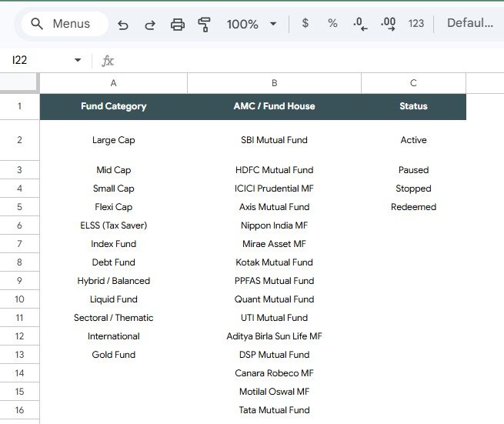Viewport: 504px width, 424px height.
Task: Format as percent
Action: point(332,23)
